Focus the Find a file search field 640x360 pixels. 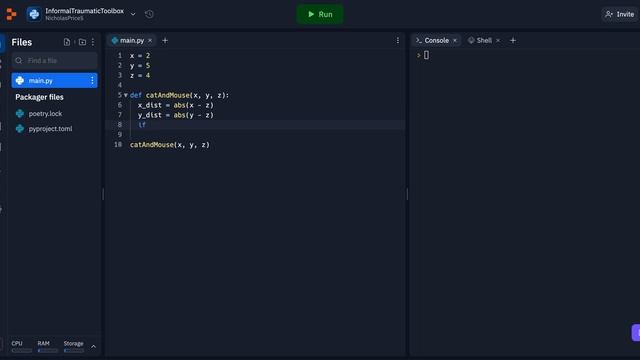tap(54, 60)
